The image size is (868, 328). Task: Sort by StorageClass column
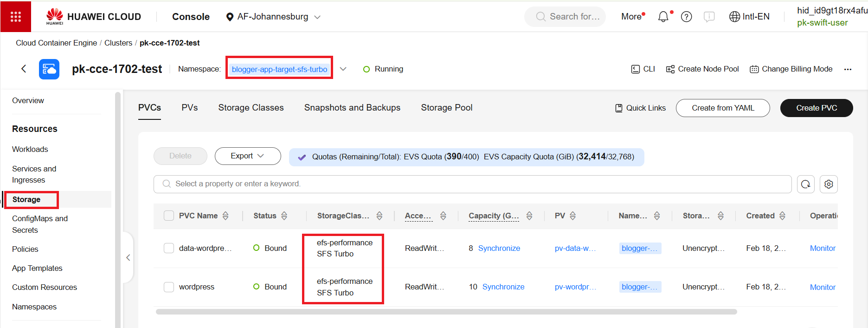[x=379, y=216]
